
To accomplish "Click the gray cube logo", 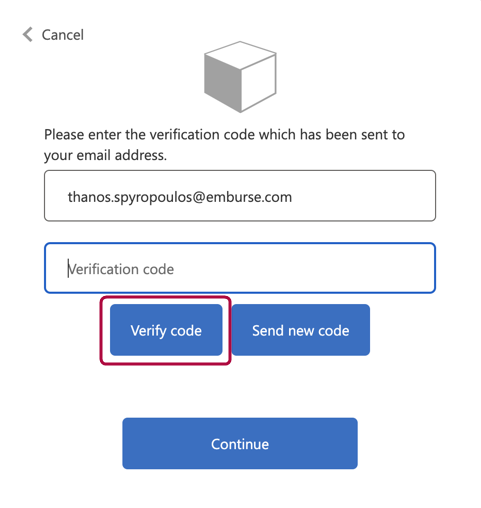I will pos(240,77).
